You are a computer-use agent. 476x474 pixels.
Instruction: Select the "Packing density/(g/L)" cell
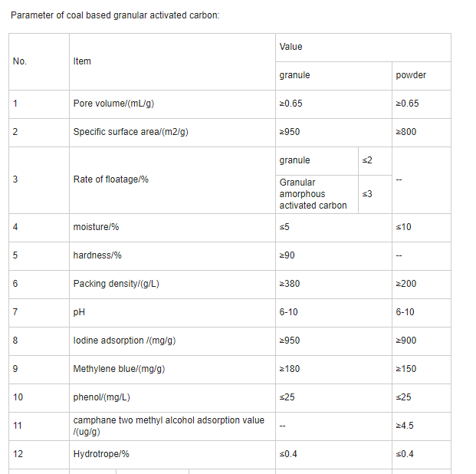pyautogui.click(x=116, y=284)
